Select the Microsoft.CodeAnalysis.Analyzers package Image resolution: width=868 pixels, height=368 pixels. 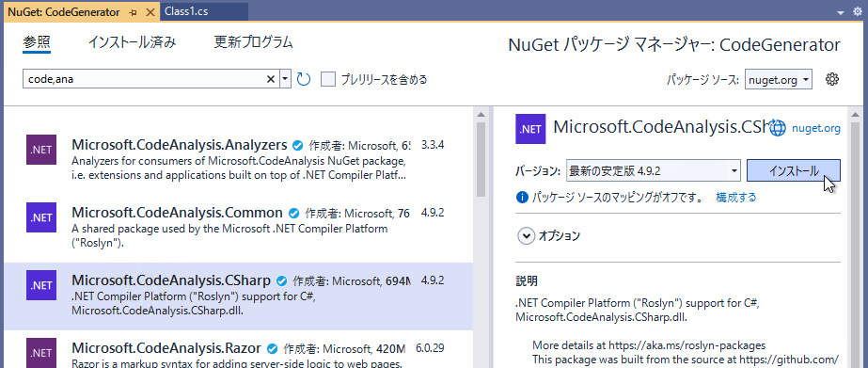(x=238, y=160)
